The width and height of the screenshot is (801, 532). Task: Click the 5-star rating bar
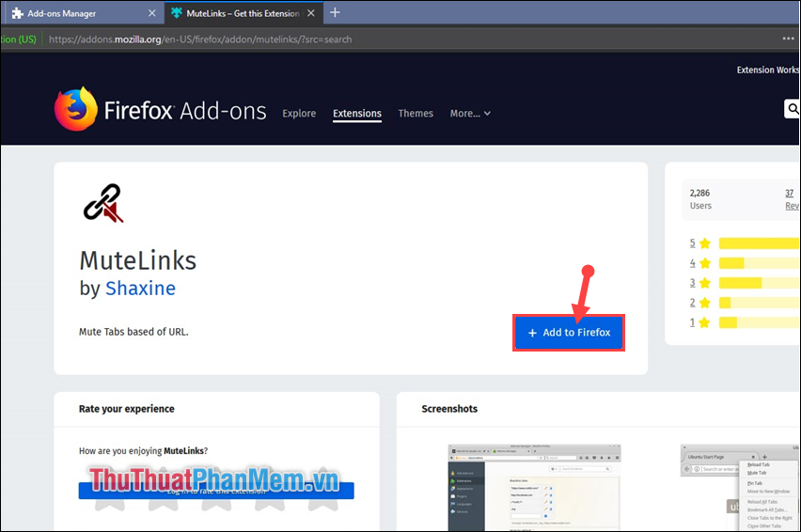click(760, 243)
